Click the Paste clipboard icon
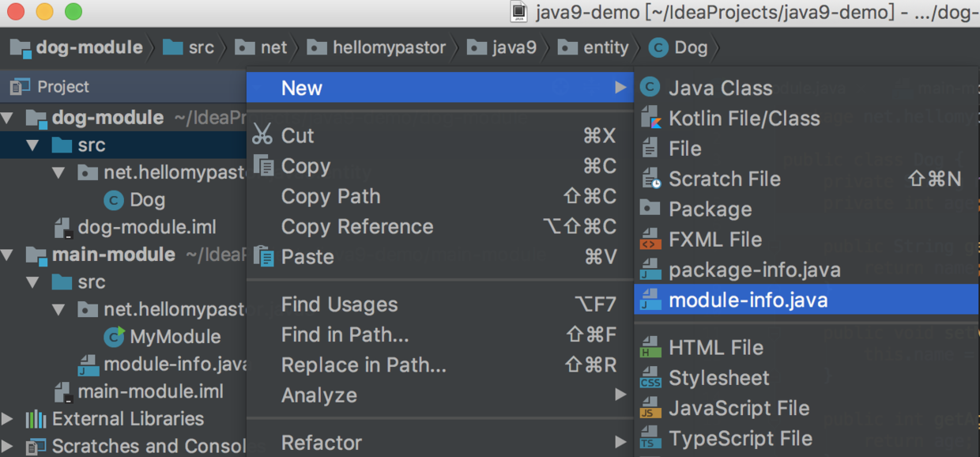This screenshot has width=980, height=457. [262, 257]
